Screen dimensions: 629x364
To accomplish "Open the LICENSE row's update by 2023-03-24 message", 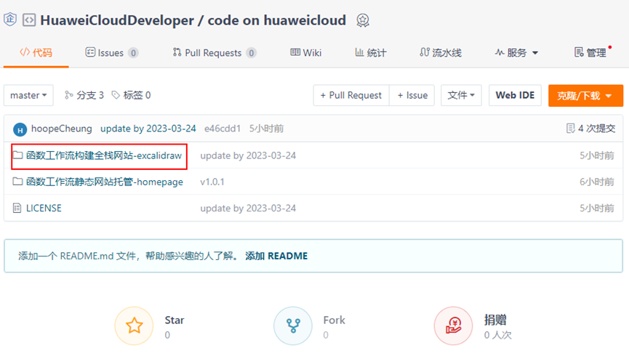I will tap(248, 209).
